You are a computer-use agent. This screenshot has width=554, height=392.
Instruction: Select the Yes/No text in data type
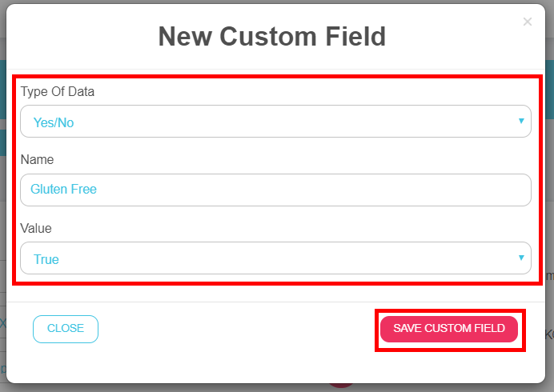click(x=54, y=122)
